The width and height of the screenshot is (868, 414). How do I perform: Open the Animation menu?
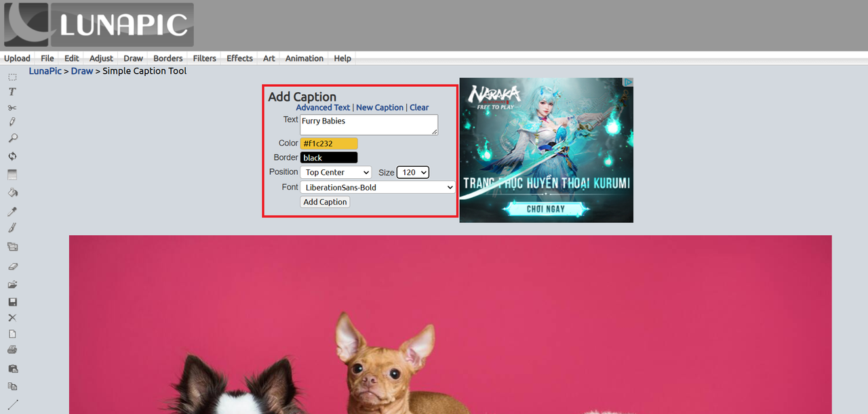coord(304,58)
